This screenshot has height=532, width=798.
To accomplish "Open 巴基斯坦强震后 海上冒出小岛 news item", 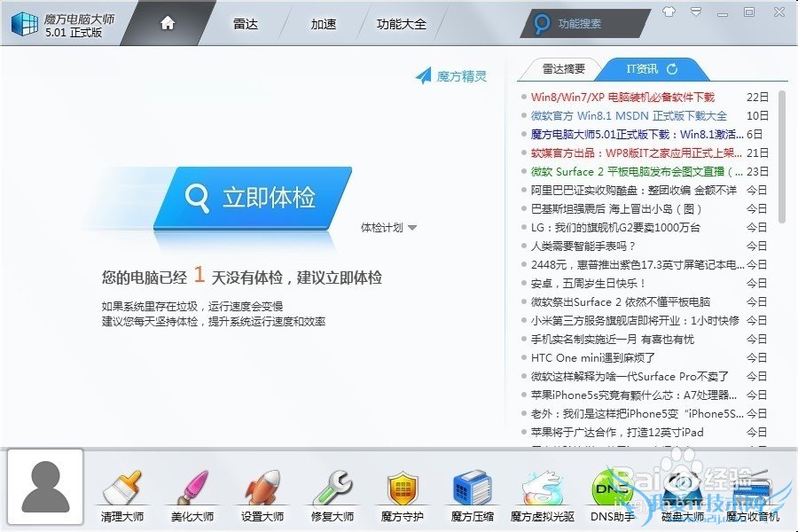I will pos(616,208).
